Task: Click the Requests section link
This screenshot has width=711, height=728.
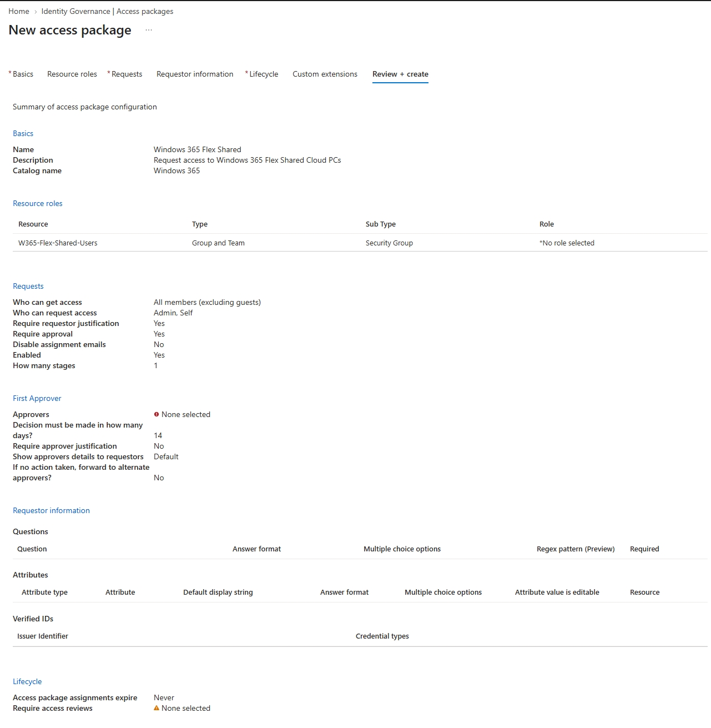Action: pyautogui.click(x=28, y=286)
